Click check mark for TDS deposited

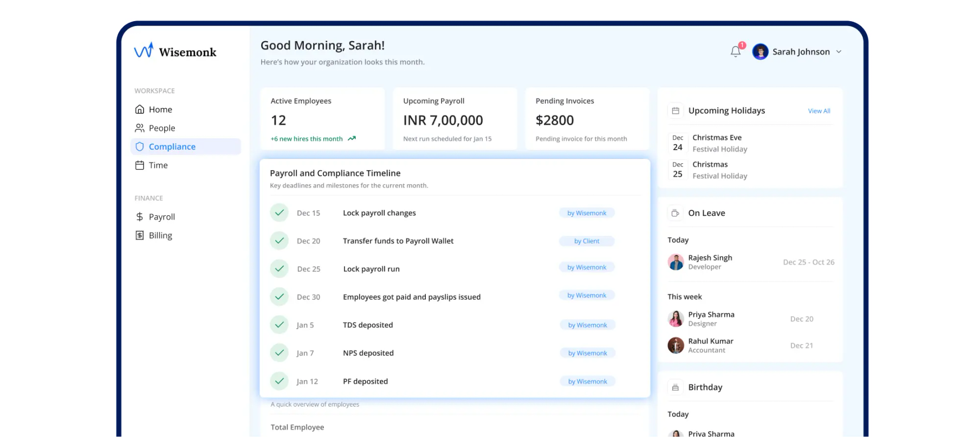(x=280, y=325)
